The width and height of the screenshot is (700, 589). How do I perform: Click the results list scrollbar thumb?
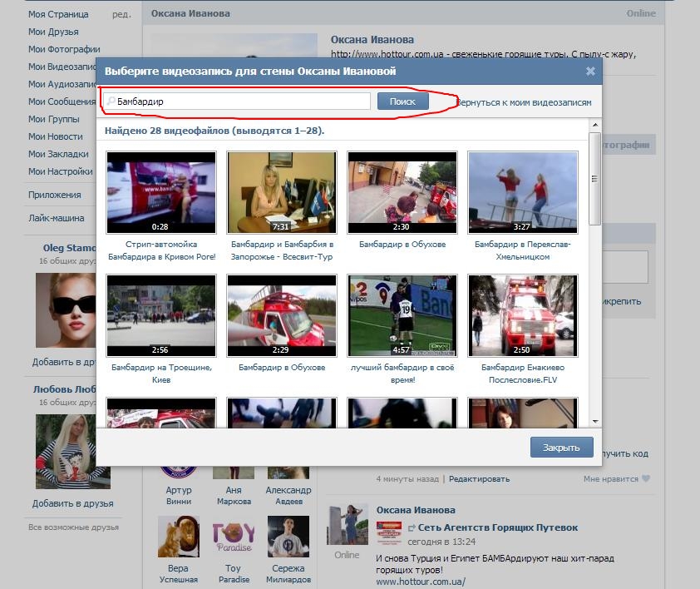tap(594, 179)
